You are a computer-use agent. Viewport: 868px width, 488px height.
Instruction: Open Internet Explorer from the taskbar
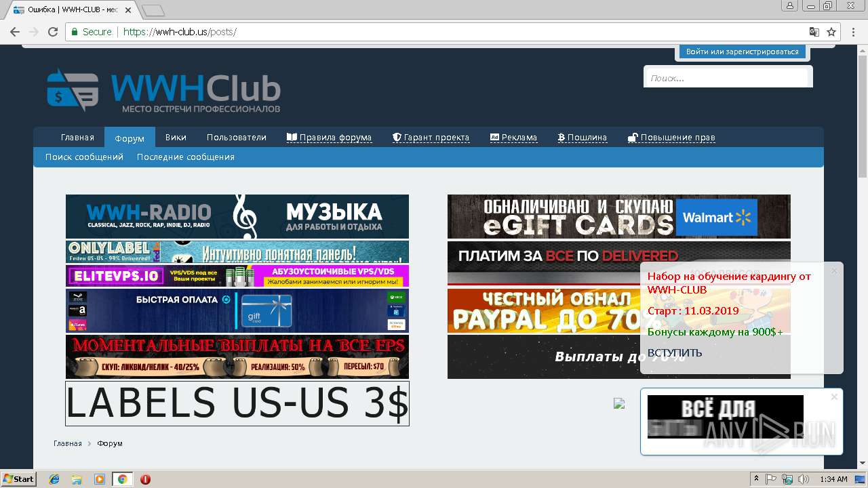(x=54, y=479)
